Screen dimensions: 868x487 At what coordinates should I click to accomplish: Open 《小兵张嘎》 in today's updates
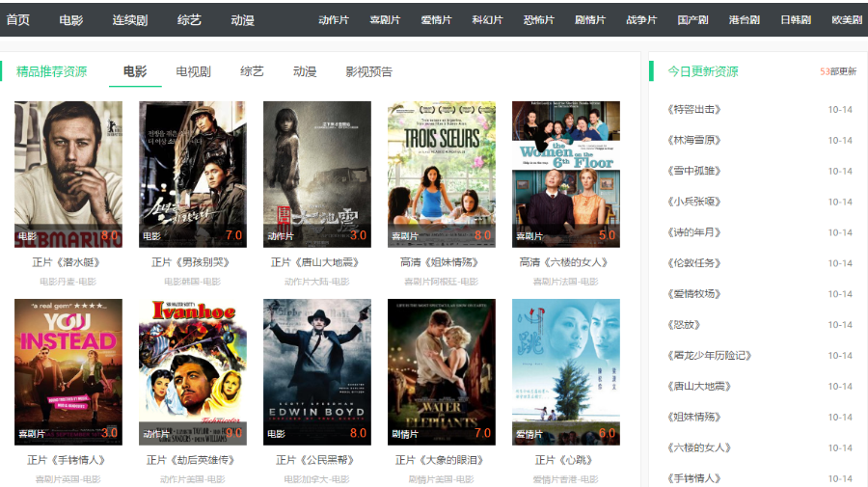694,202
